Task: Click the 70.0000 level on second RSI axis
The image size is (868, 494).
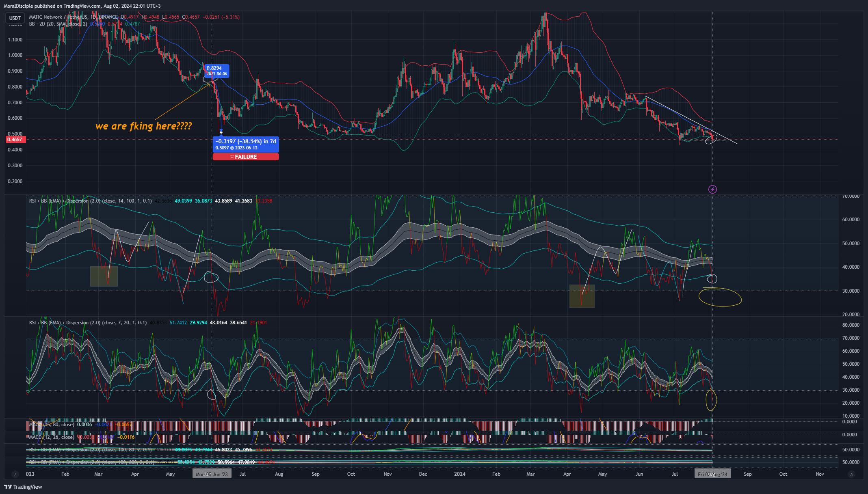Action: click(x=851, y=338)
